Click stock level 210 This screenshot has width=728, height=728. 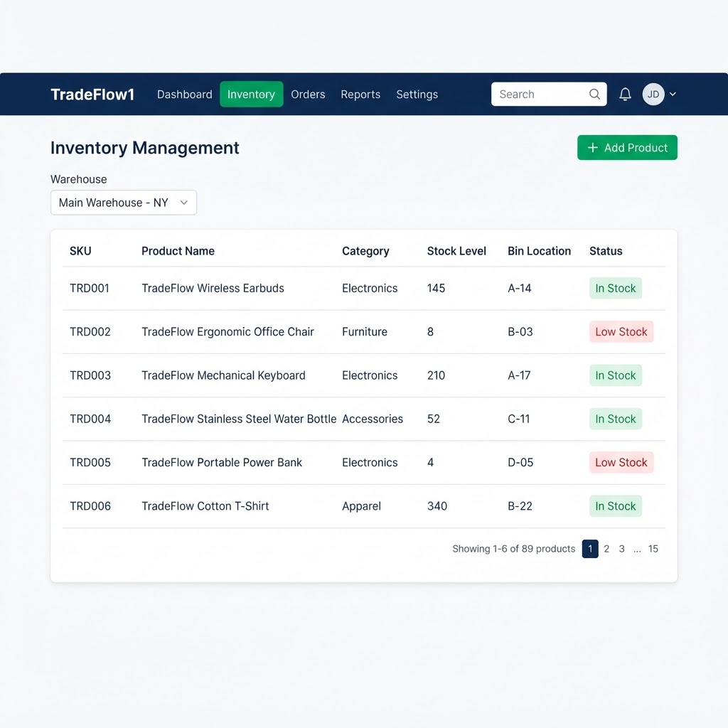(436, 375)
